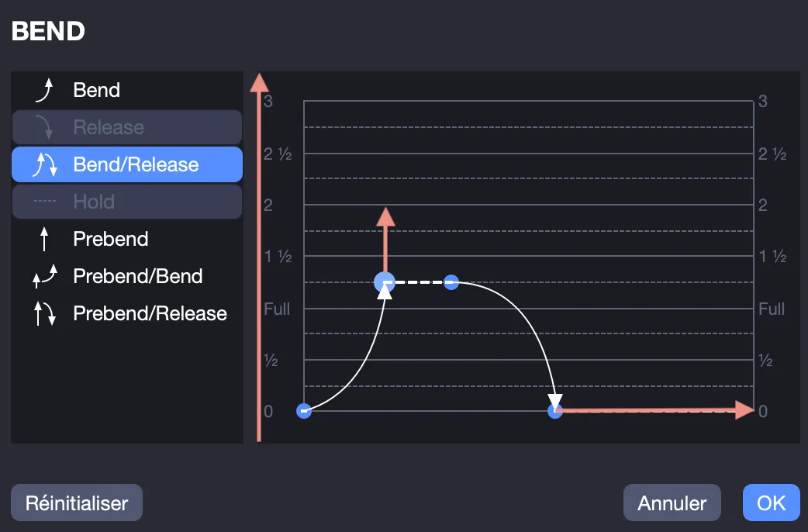Click the greyed Release arrow icon
This screenshot has height=532, width=808.
44,127
